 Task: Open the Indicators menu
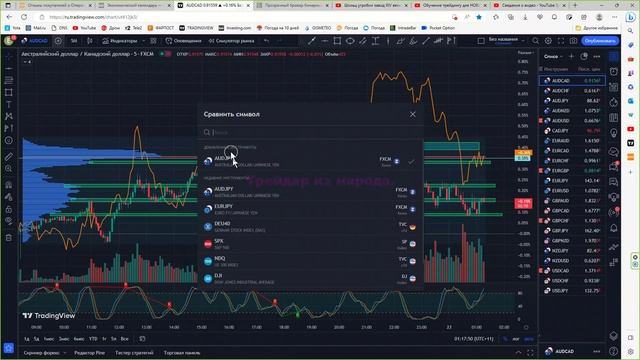120,41
